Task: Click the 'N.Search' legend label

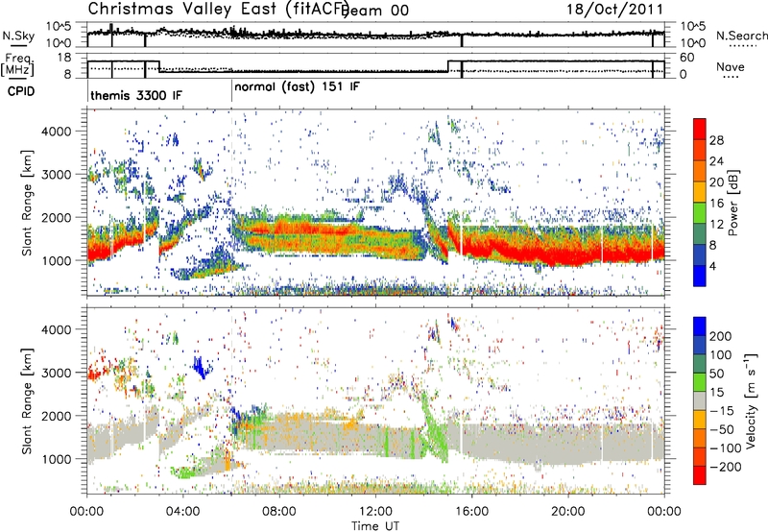Action: pos(742,36)
